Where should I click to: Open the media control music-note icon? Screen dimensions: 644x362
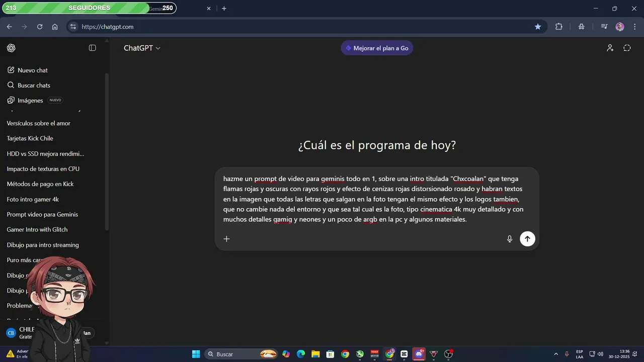coord(604,27)
